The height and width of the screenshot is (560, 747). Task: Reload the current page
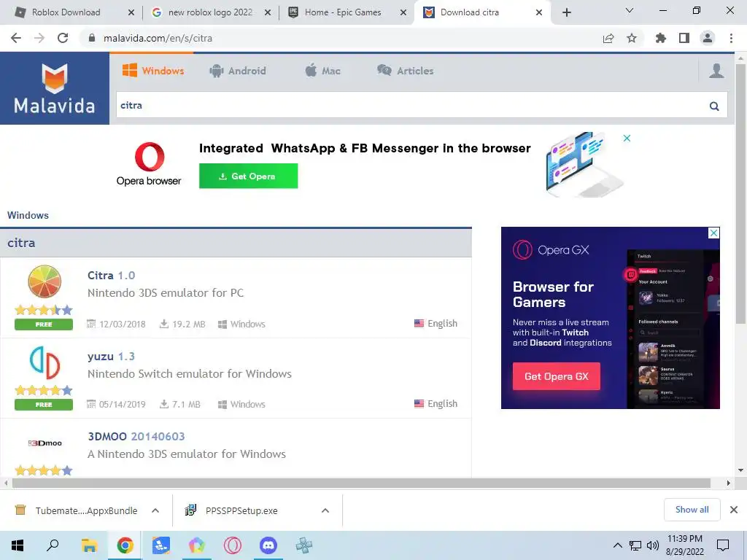click(x=63, y=38)
